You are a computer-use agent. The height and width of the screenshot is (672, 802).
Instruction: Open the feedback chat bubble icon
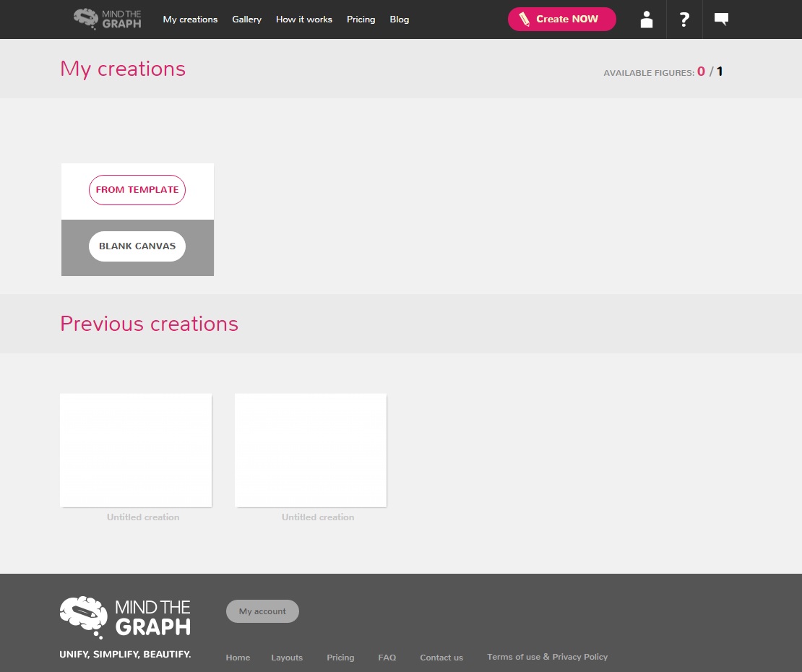tap(721, 19)
